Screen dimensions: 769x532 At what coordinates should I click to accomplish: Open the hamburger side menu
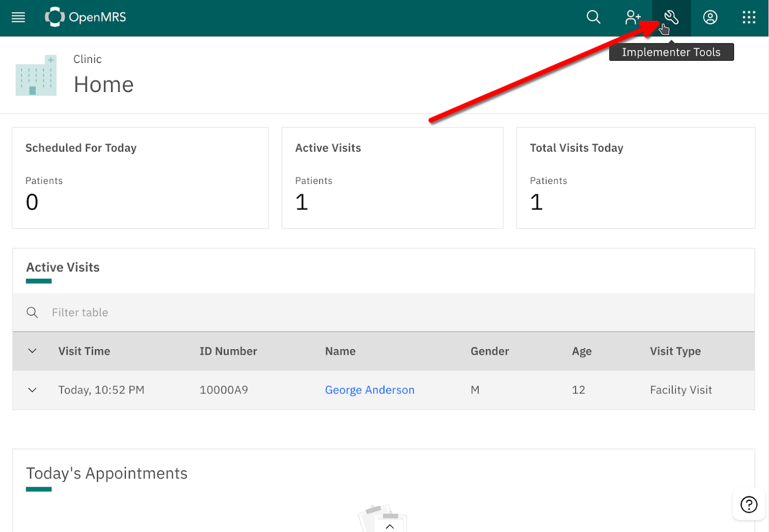19,18
